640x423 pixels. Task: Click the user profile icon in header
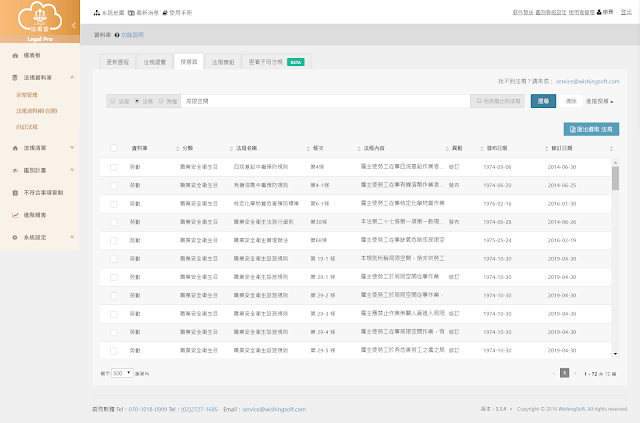pyautogui.click(x=599, y=12)
